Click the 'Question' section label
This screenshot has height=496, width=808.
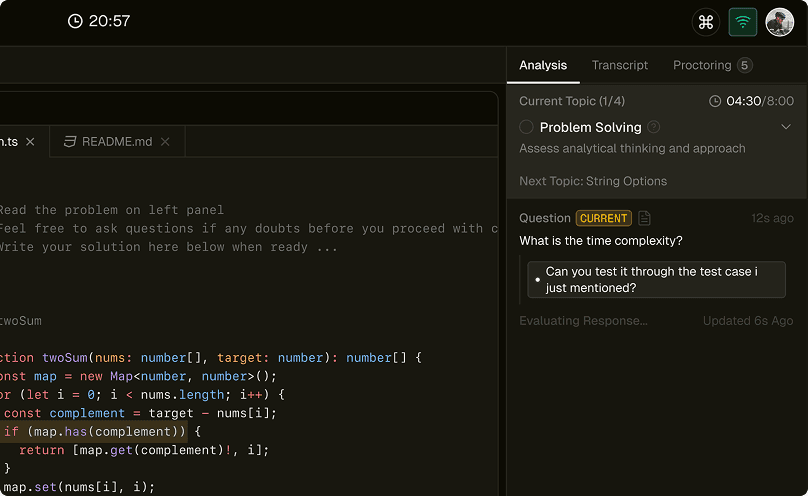click(x=545, y=218)
